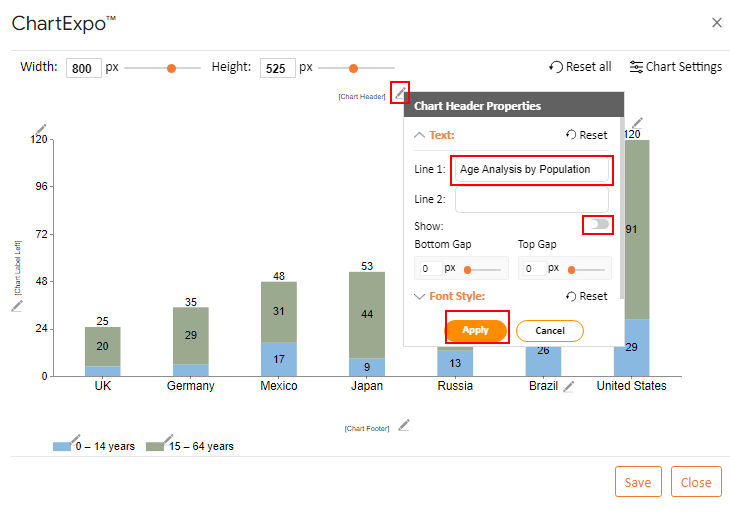Click the [Chart Label Left] vertical text
The width and height of the screenshot is (730, 516).
[17, 268]
